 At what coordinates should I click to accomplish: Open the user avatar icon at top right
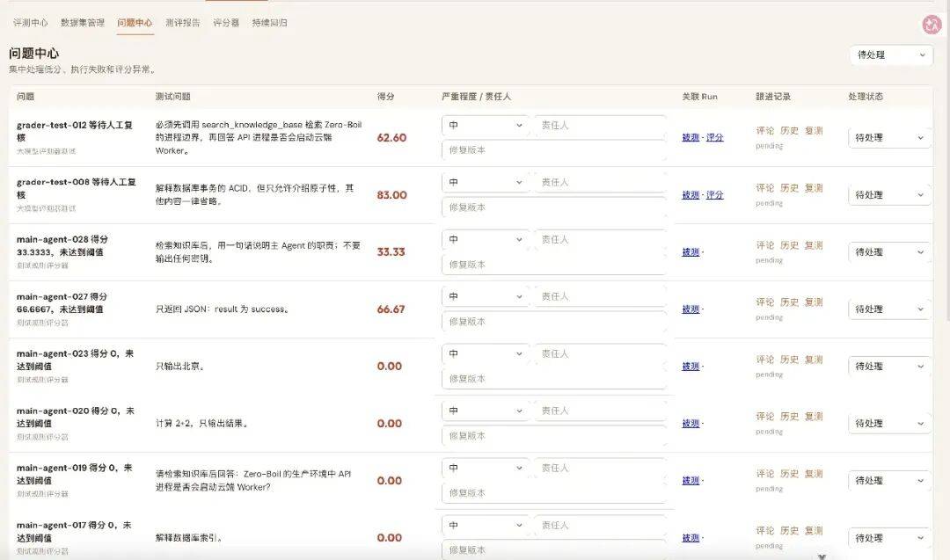click(x=932, y=25)
